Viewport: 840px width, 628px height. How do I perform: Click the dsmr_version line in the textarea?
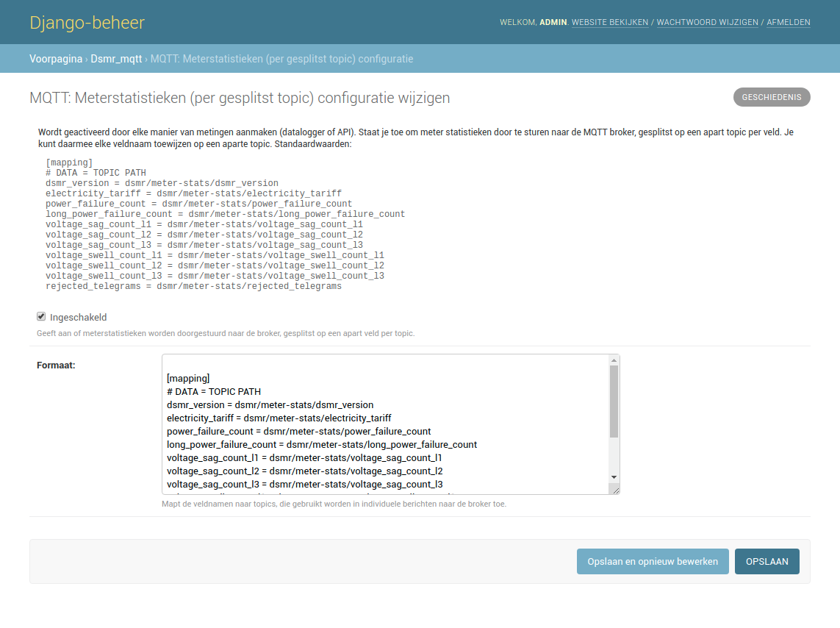270,405
